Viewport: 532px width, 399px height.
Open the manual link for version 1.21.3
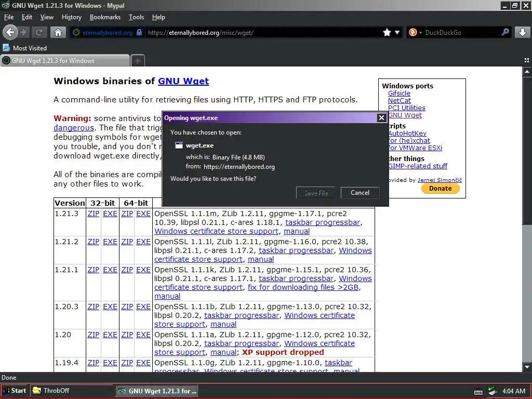click(x=297, y=231)
